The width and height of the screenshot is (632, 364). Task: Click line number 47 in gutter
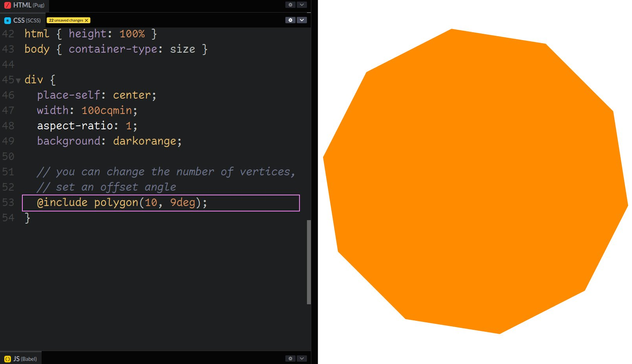(x=8, y=110)
